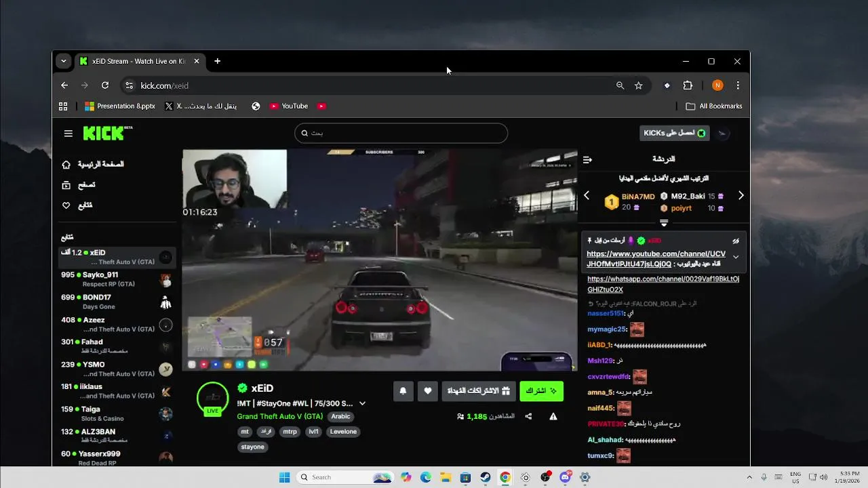Click the Arabic language tag
This screenshot has height=488, width=868.
(x=340, y=416)
